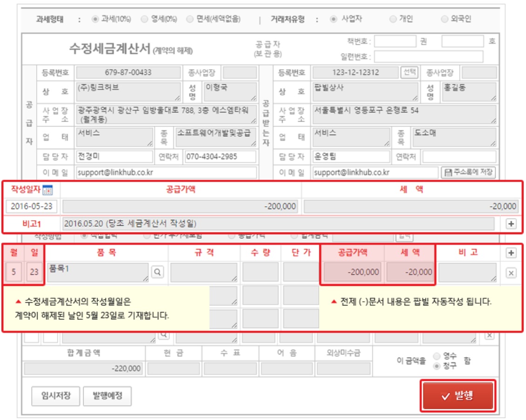Image resolution: width=526 pixels, height=420 pixels.
Task: Click the supplier 이메일 field
Action: [166, 172]
